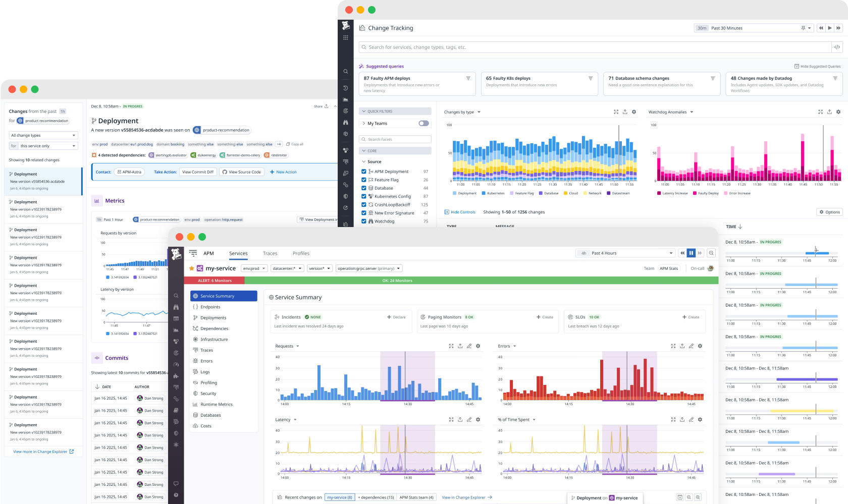The width and height of the screenshot is (848, 504).
Task: Click the play button next to Past 30 Minutes
Action: (830, 28)
